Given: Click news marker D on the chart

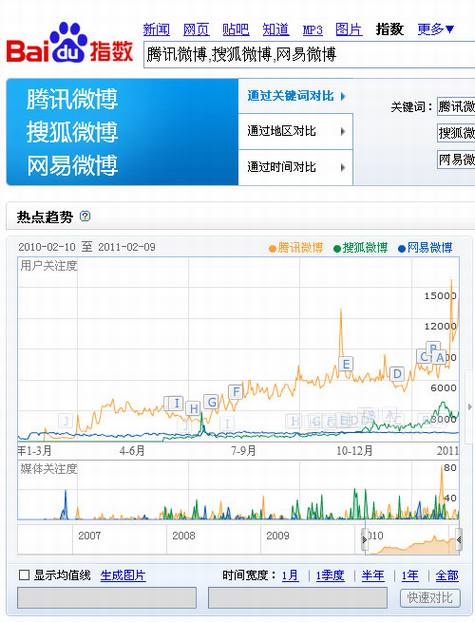Looking at the screenshot, I should coord(397,374).
